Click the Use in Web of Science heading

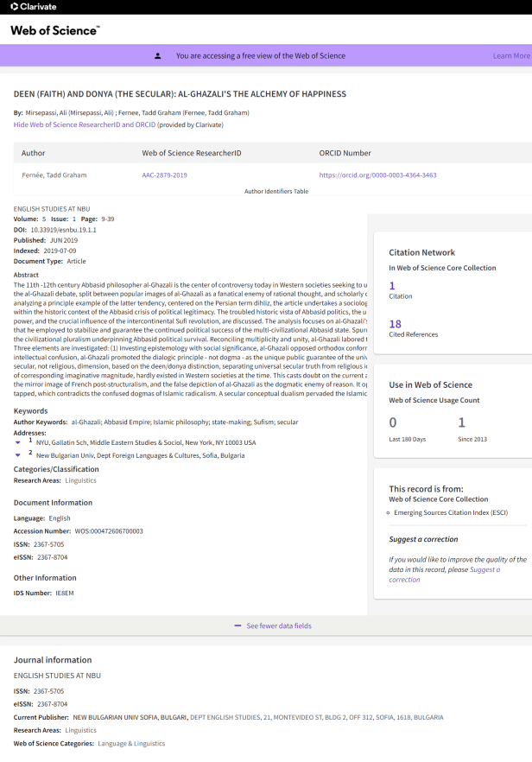pyautogui.click(x=430, y=385)
